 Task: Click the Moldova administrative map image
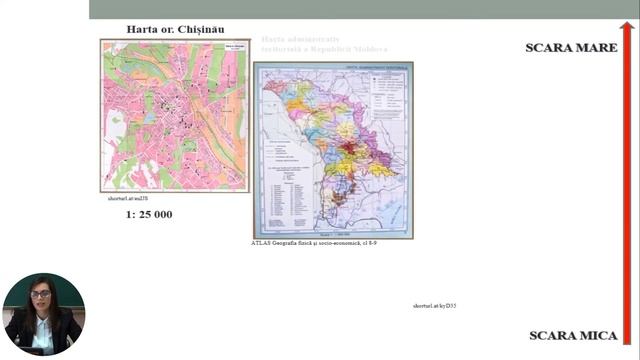click(333, 150)
